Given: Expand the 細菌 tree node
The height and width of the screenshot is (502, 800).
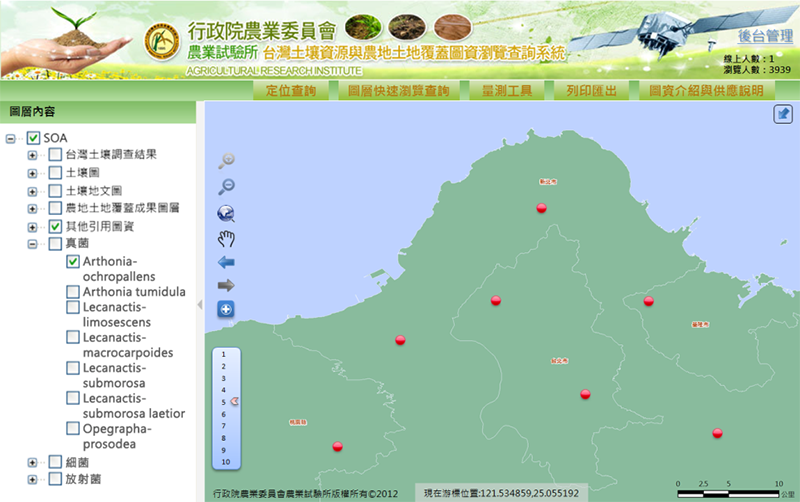Looking at the screenshot, I should [x=32, y=463].
